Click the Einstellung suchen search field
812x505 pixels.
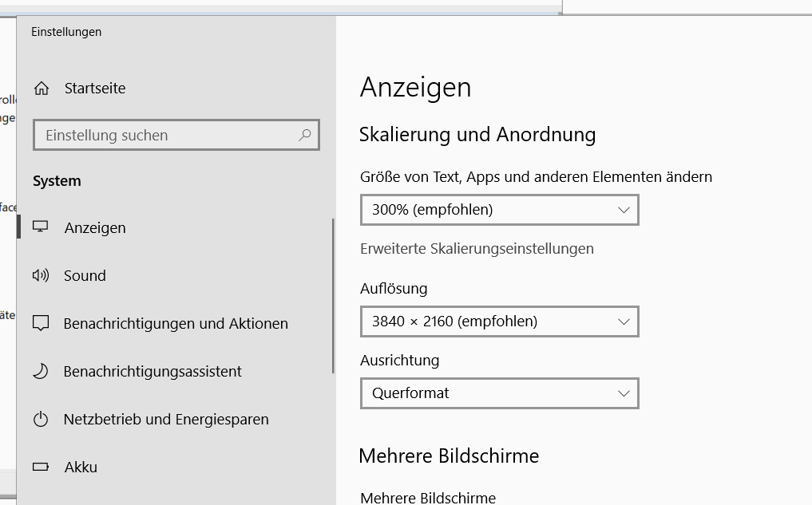[168, 136]
